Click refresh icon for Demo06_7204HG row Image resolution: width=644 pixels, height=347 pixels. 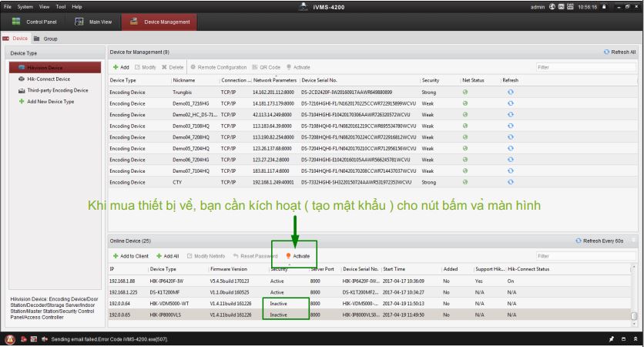[x=511, y=160]
